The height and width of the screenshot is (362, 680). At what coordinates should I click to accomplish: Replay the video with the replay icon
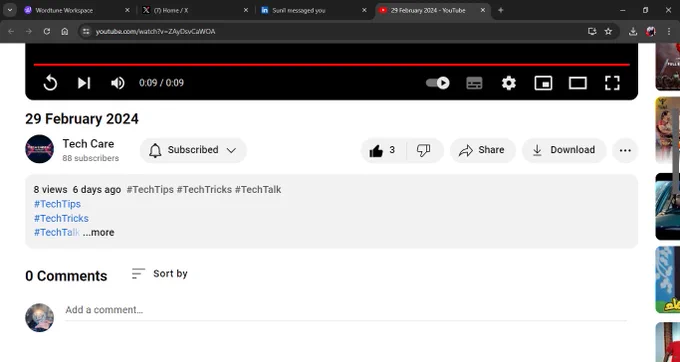tap(50, 83)
